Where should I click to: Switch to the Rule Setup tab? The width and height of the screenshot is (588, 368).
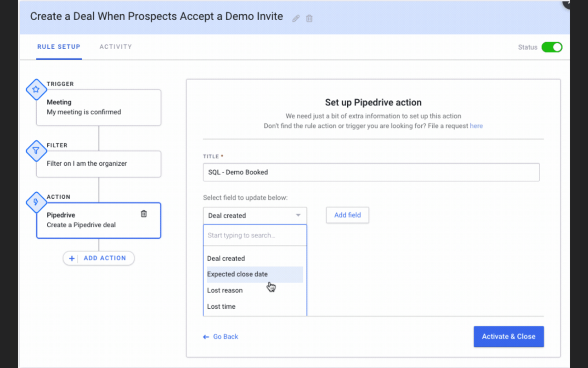tap(58, 46)
